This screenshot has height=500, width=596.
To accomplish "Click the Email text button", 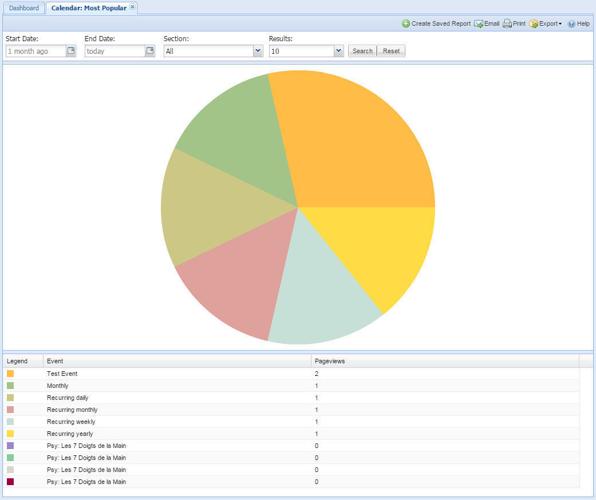I will pyautogui.click(x=491, y=24).
